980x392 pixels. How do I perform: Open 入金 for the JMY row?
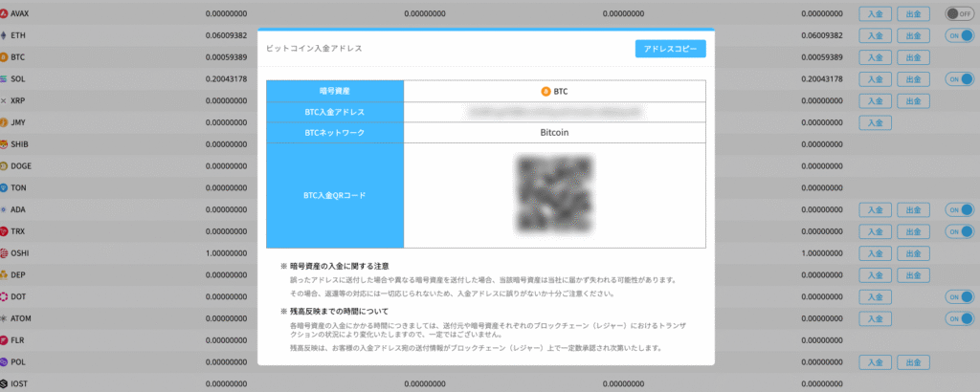point(875,122)
